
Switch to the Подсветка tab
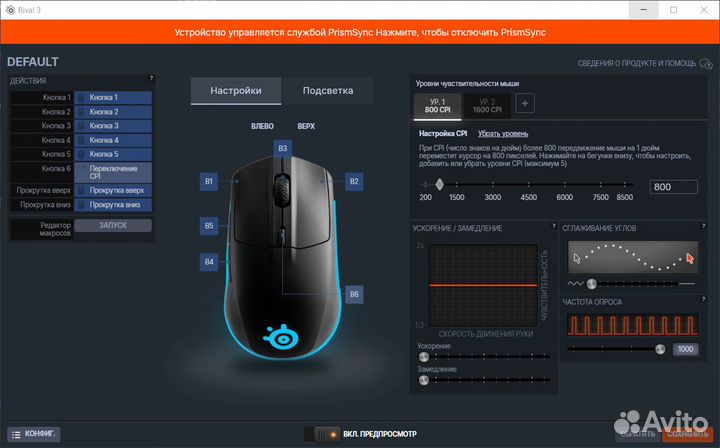pyautogui.click(x=328, y=91)
